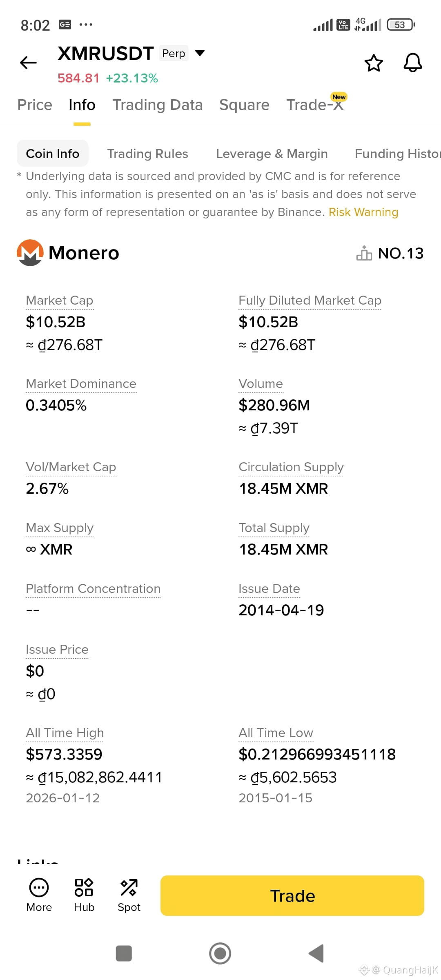Open the Trade-X tab
Viewport: 441px width, 980px height.
[x=315, y=105]
